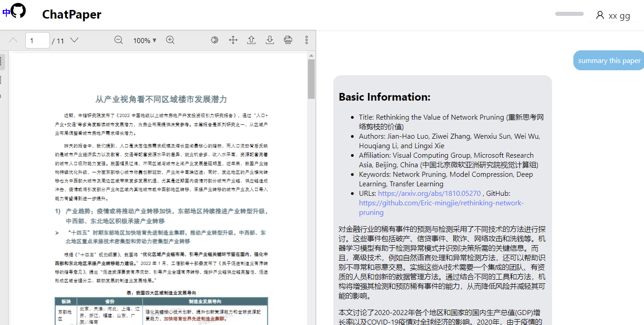Open the three-dot more options menu

(x=307, y=40)
